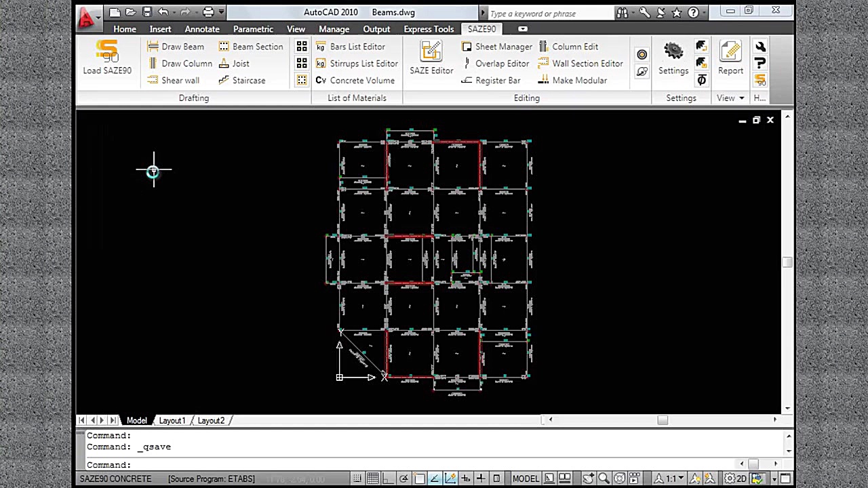The height and width of the screenshot is (488, 868).
Task: Toggle Object Snap in status bar
Action: (419, 479)
